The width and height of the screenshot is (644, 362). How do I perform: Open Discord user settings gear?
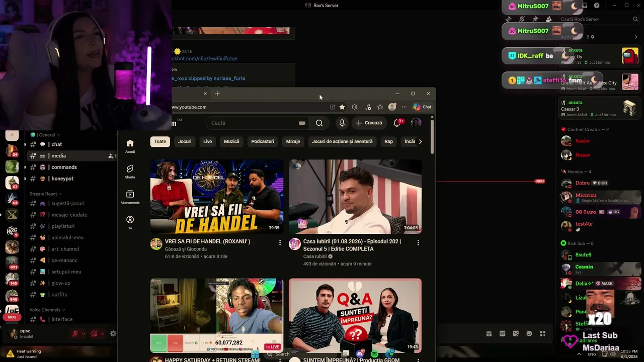click(113, 333)
